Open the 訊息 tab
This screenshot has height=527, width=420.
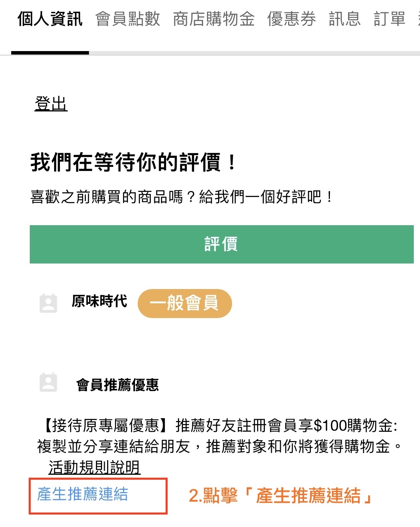tap(345, 19)
